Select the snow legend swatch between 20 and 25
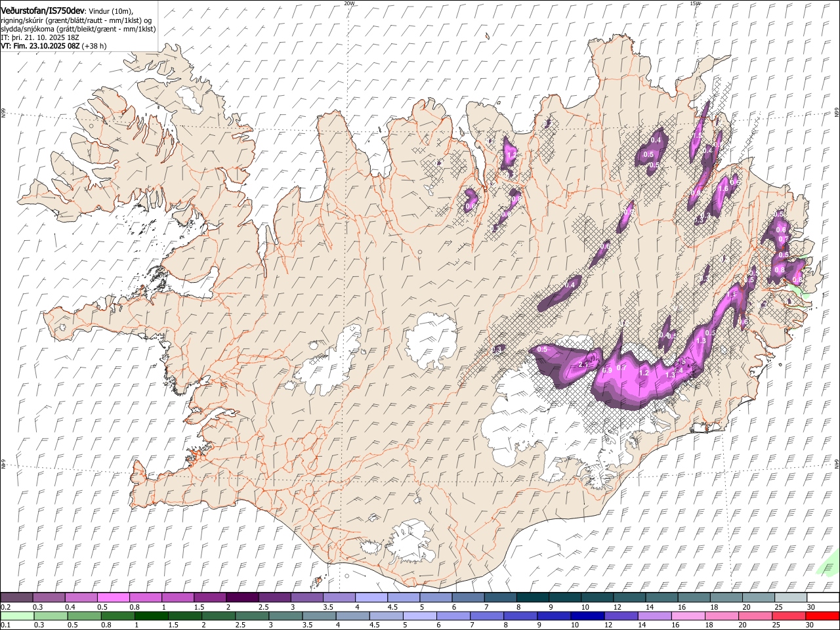Viewport: 840px width, 630px height. coord(758,598)
